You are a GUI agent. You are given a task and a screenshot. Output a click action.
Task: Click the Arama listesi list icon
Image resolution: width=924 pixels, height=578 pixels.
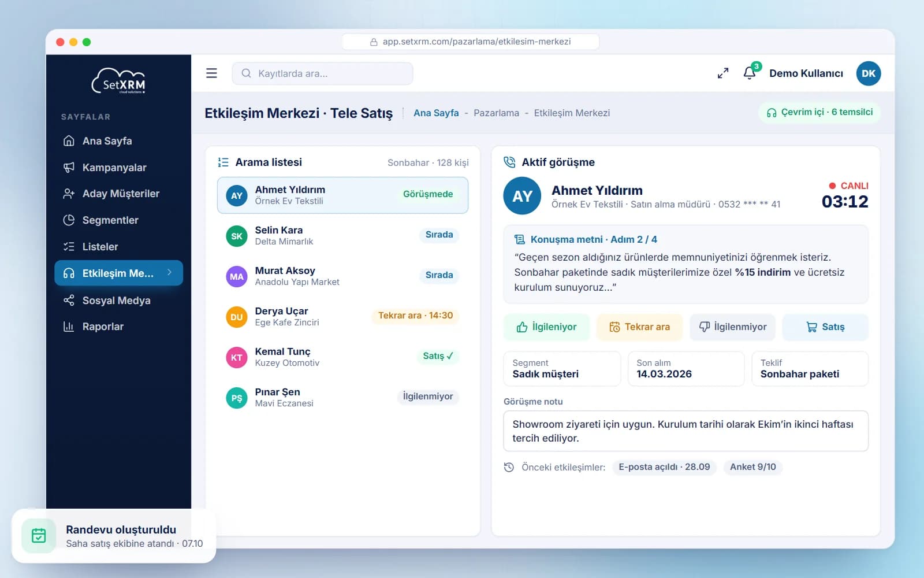[223, 162]
